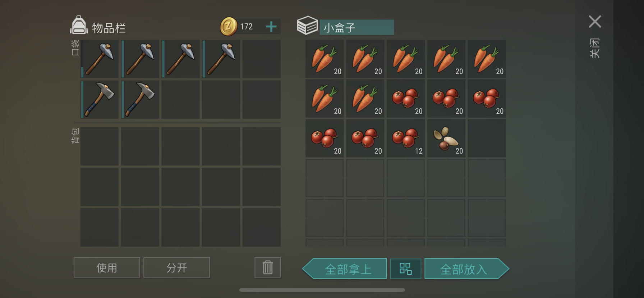644x298 pixels.
Task: Select the first pickaxe in the pocket row
Action: click(x=100, y=59)
